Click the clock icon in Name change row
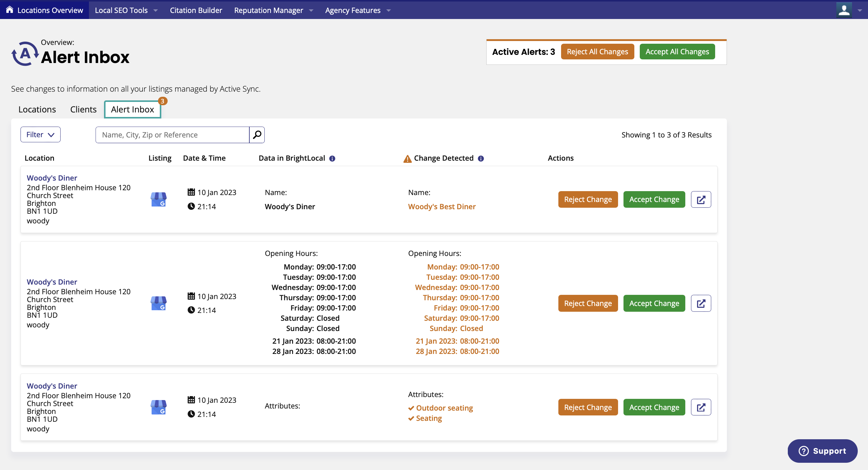 pos(191,206)
